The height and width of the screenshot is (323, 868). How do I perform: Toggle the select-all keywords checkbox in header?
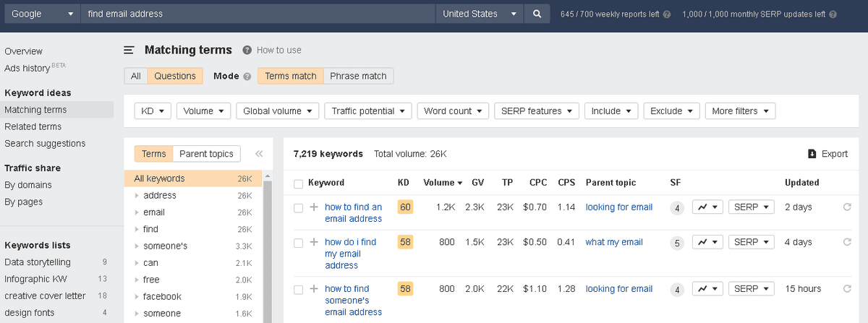click(x=298, y=183)
